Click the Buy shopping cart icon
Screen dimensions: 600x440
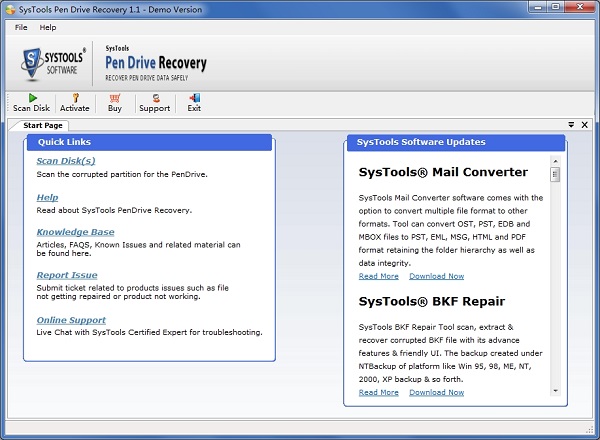[x=115, y=98]
